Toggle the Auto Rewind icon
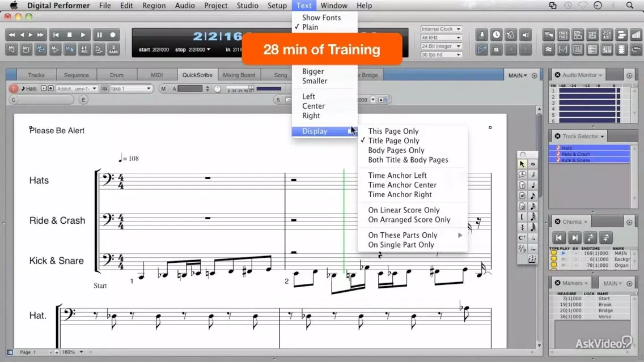This screenshot has height=362, width=644. 12,50
